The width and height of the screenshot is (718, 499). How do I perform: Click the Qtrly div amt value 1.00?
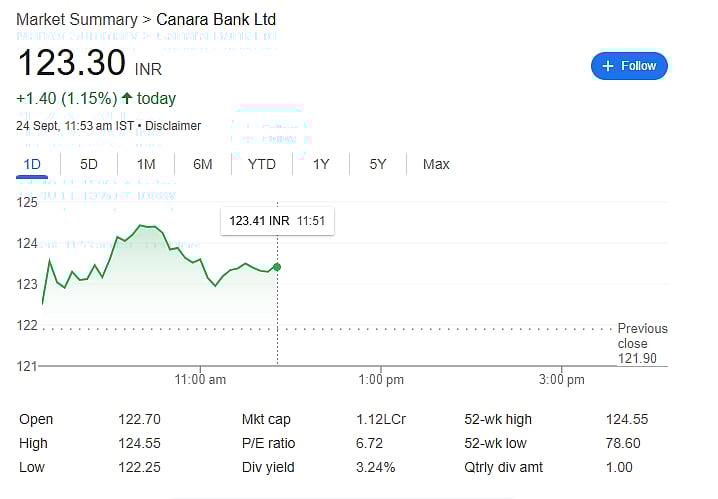coord(619,467)
